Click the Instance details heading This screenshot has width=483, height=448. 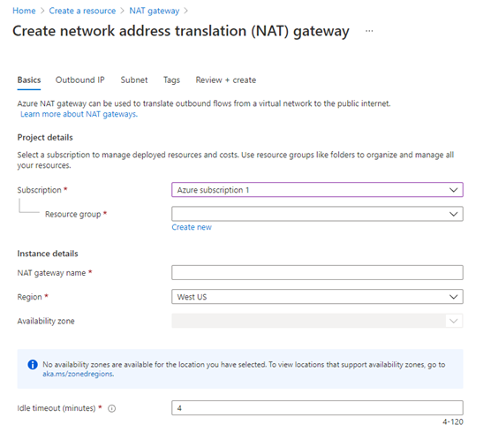[48, 254]
